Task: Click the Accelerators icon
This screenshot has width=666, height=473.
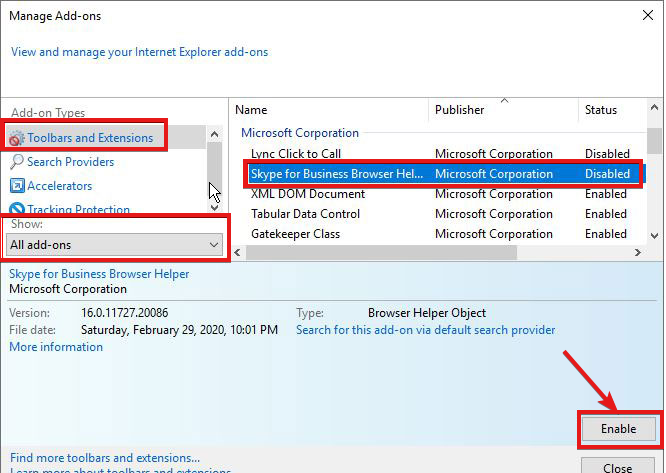Action: point(17,186)
